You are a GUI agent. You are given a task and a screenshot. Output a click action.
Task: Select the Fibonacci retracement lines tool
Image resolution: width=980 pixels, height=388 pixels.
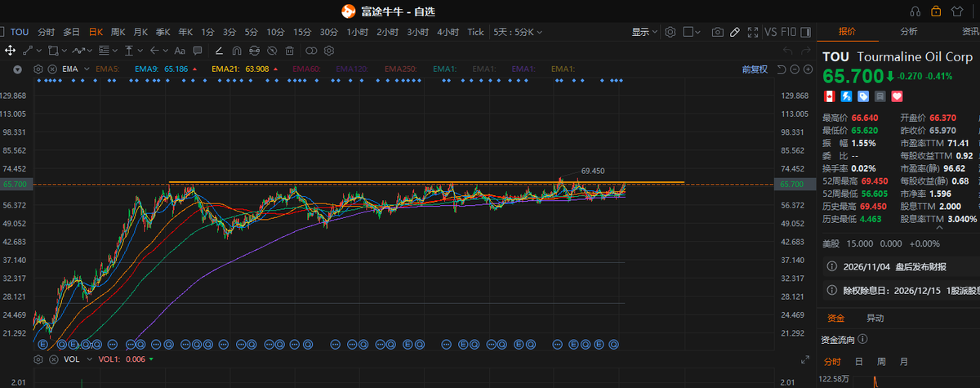[x=104, y=49]
